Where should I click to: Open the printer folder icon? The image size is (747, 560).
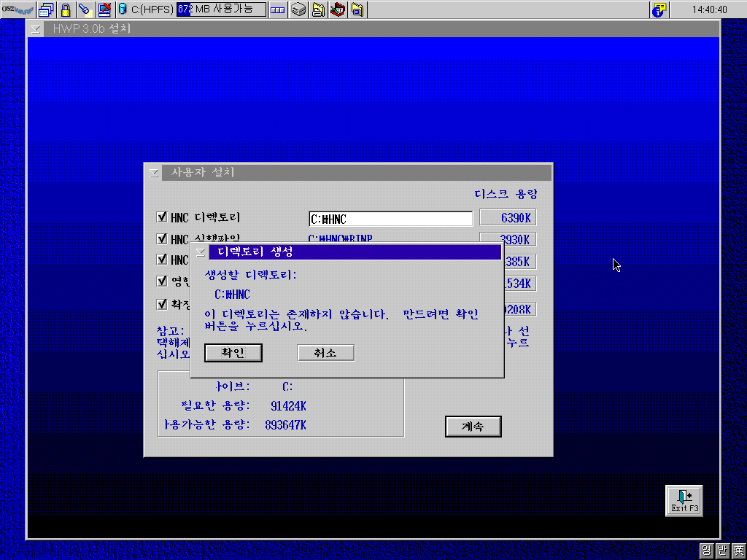click(x=318, y=9)
